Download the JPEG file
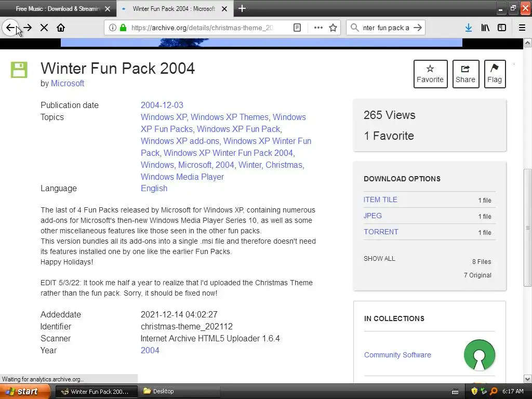The image size is (532, 399). point(373,216)
